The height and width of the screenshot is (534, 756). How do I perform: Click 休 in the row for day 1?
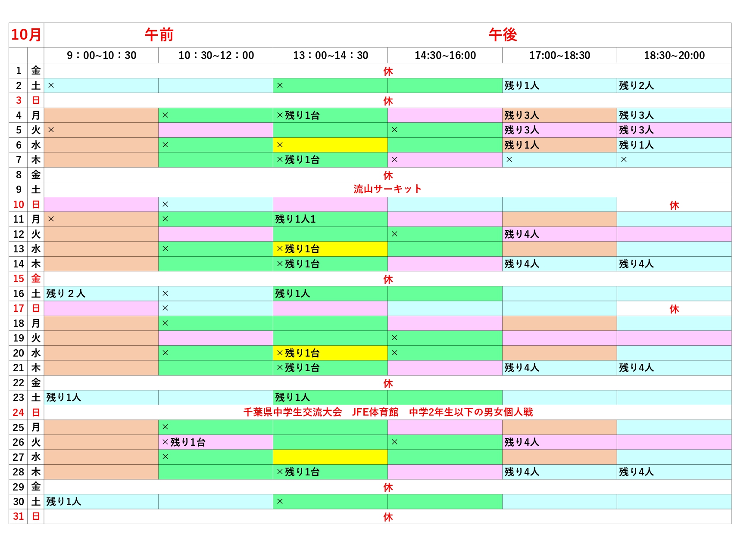pyautogui.click(x=388, y=71)
